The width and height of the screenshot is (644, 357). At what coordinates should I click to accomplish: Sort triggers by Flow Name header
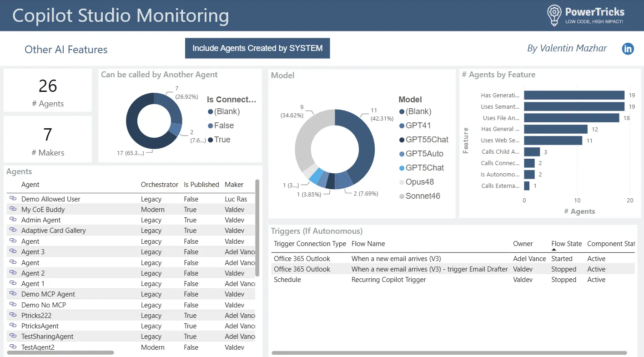[368, 244]
